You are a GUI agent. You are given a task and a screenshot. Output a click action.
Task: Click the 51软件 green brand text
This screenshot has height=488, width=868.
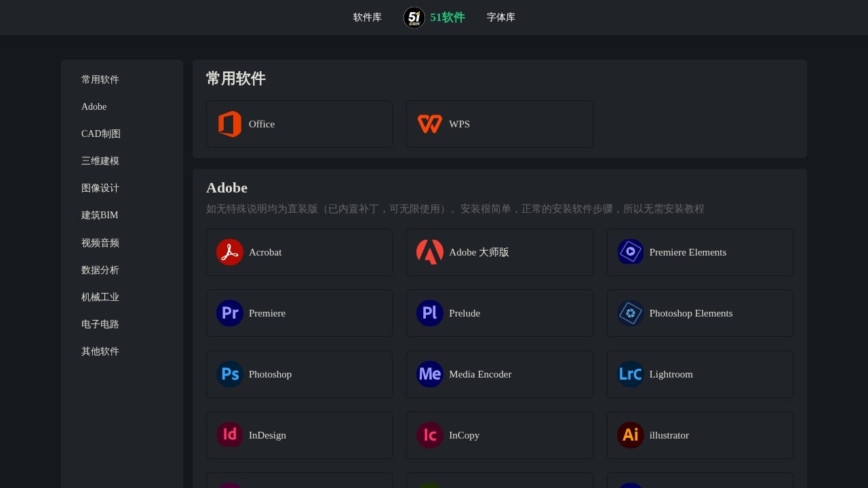pos(448,18)
